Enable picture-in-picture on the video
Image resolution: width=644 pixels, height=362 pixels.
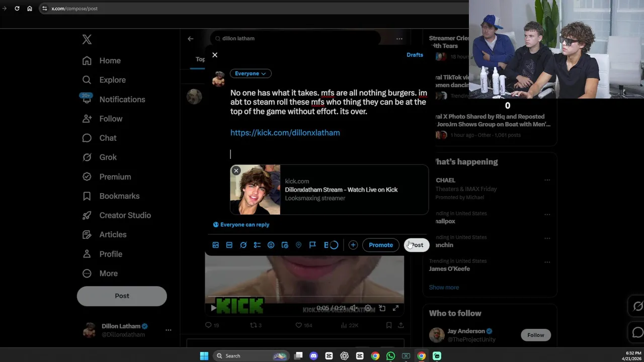(382, 308)
